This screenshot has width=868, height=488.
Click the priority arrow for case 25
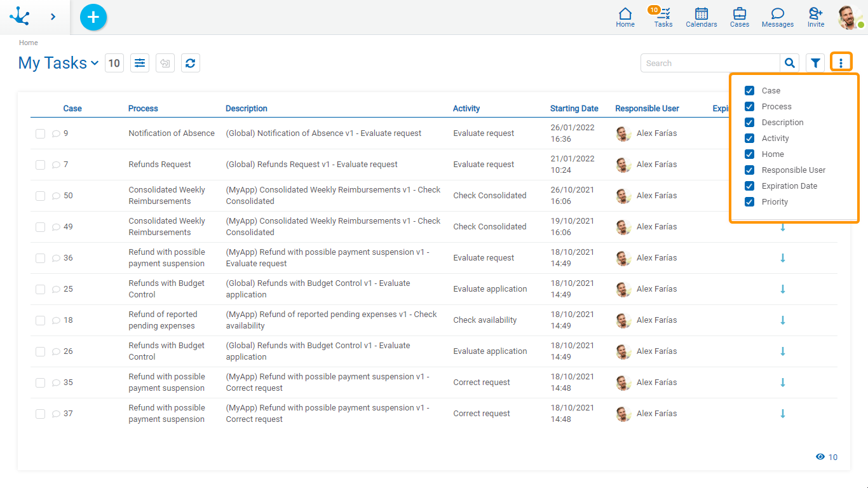coord(783,289)
